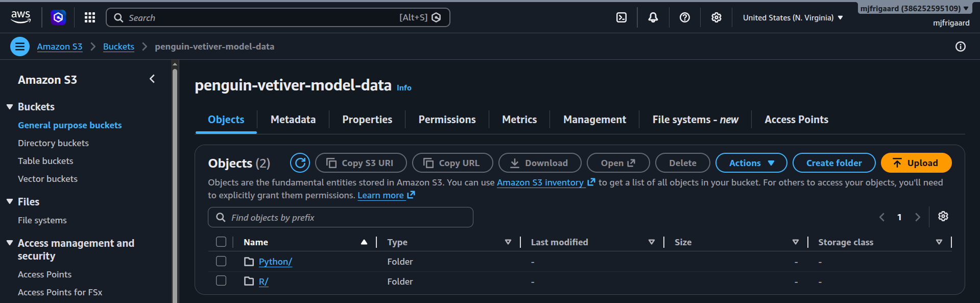Open the help question mark icon
Image resolution: width=980 pixels, height=303 pixels.
[685, 17]
